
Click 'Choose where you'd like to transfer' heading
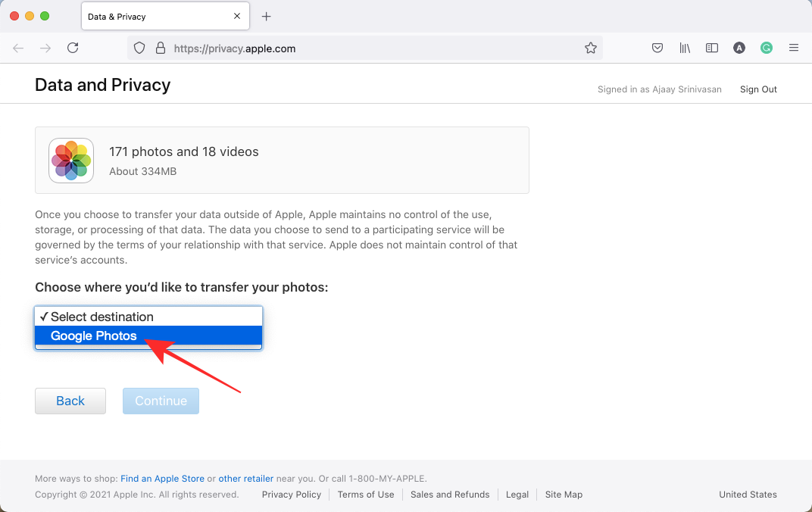pyautogui.click(x=181, y=287)
